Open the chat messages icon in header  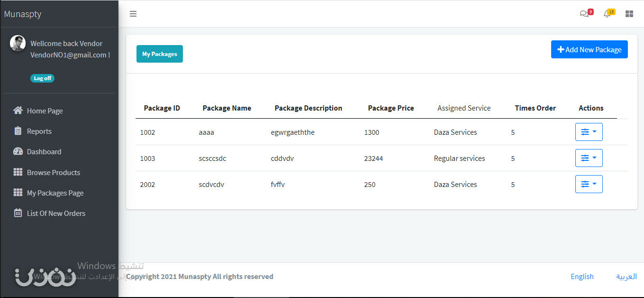pyautogui.click(x=584, y=14)
